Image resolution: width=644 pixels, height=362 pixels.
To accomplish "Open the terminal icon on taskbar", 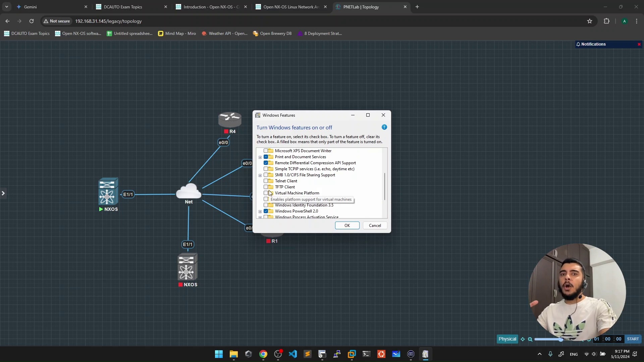I will click(366, 354).
